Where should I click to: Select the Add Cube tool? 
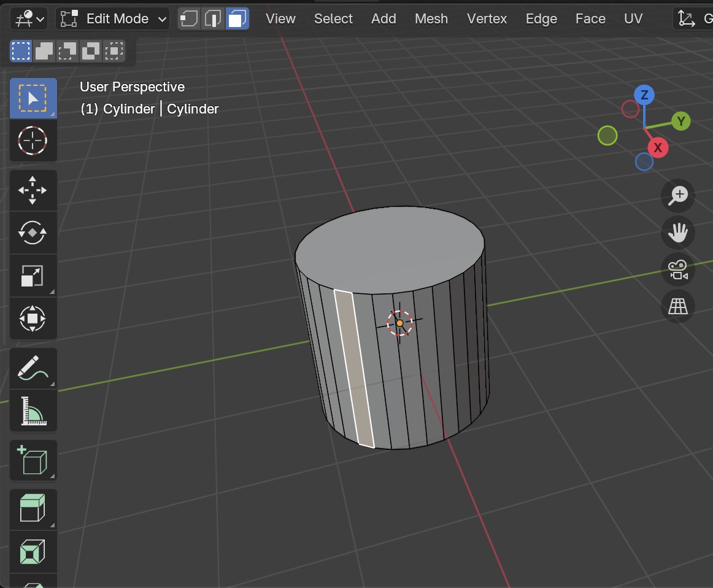tap(33, 460)
